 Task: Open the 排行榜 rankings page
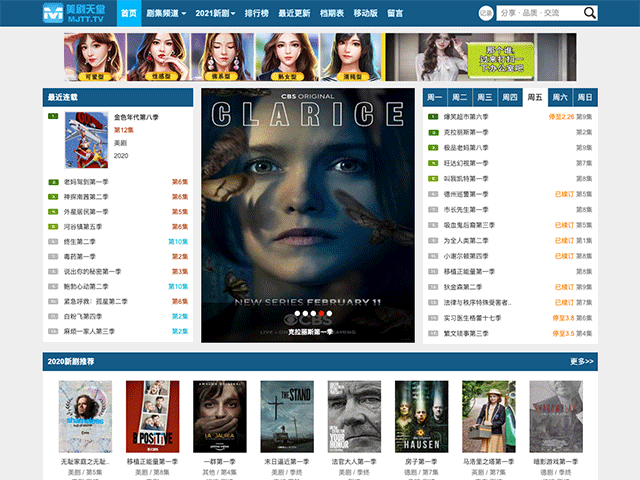click(257, 13)
